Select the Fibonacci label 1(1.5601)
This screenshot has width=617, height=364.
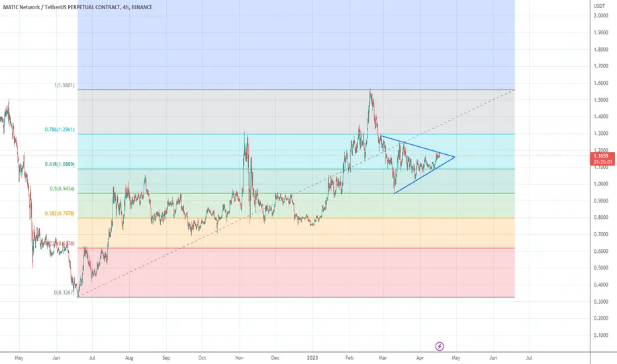[64, 85]
